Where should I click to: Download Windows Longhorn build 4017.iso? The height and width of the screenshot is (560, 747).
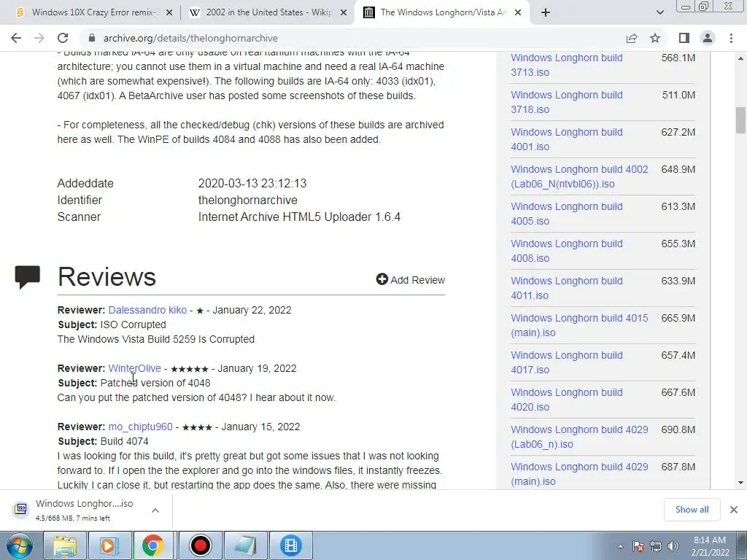point(566,362)
